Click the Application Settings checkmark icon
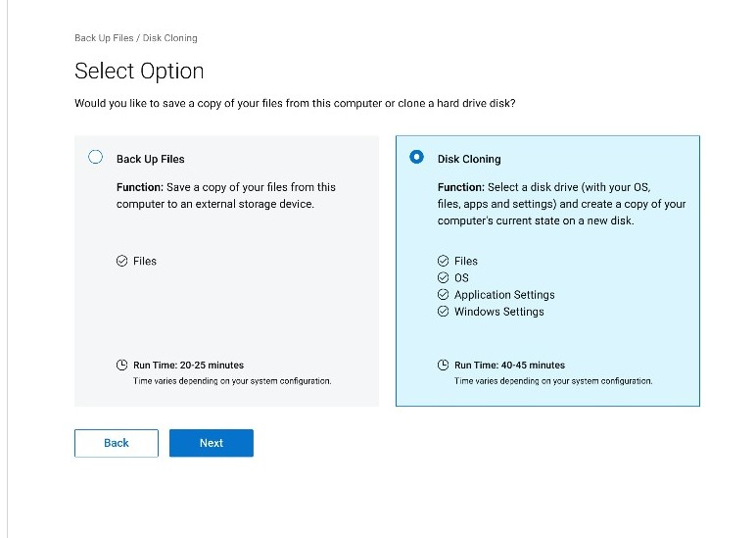The image size is (756, 538). pos(443,294)
